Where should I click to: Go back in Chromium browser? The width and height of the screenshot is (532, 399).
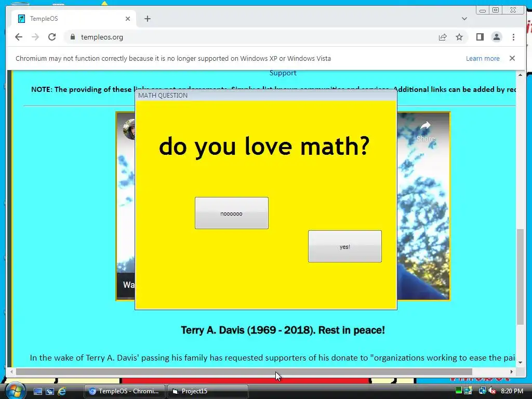tap(19, 37)
